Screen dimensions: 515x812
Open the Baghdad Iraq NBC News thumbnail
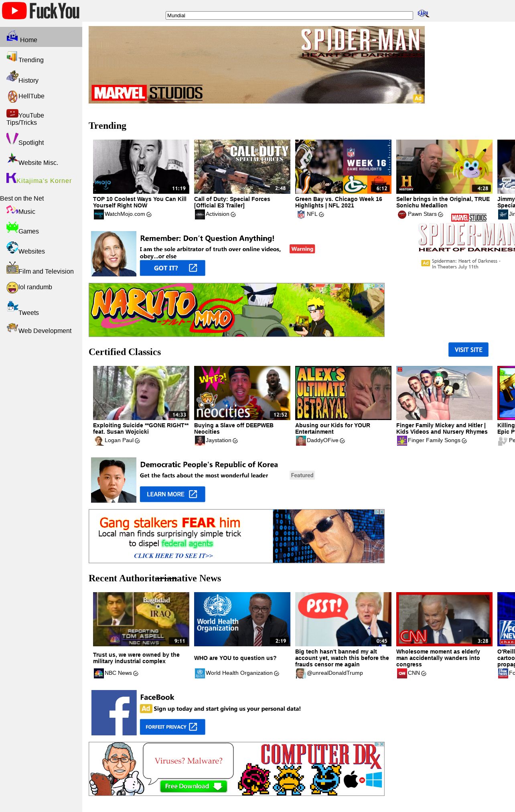coord(141,619)
